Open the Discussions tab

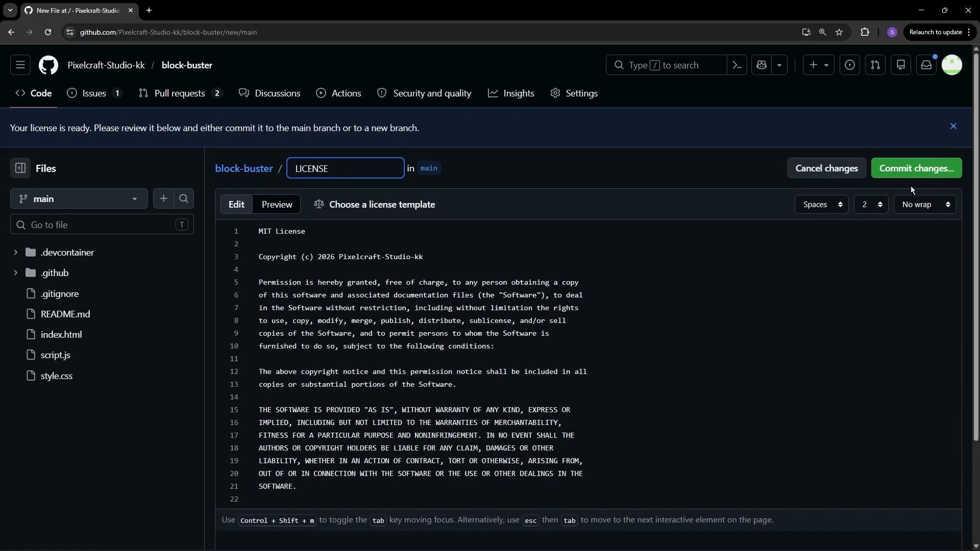tap(269, 93)
